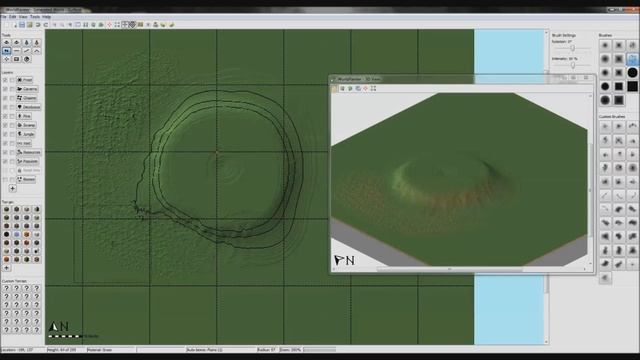
Task: Toggle first checkbox of Resources layer
Action: 5,152
